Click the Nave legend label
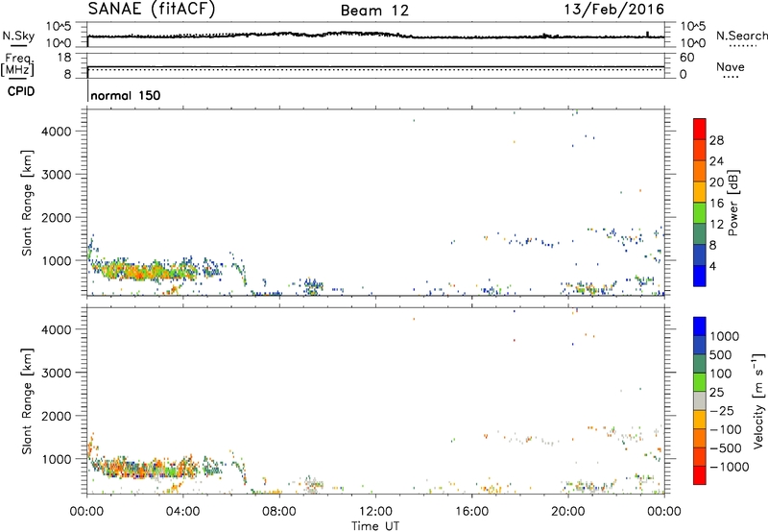 click(x=732, y=66)
